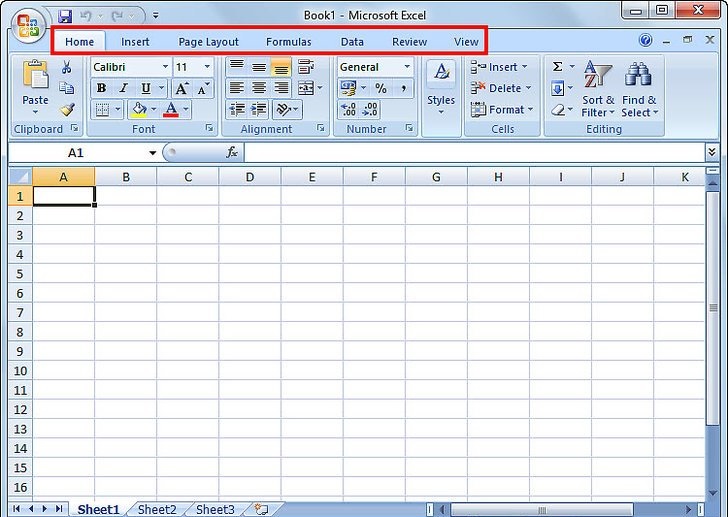Image resolution: width=728 pixels, height=517 pixels.
Task: Click Decrease Indent icon
Action: [x=237, y=110]
